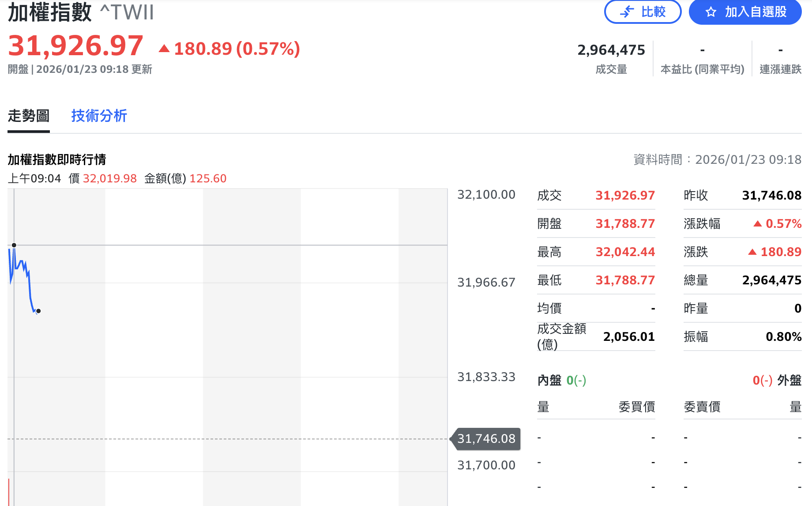Click the 昨收 value 31,746.08
Viewport: 812px width, 506px height.
pos(771,195)
